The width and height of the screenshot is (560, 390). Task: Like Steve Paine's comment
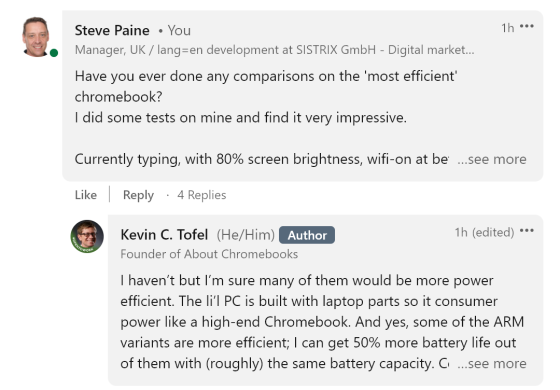[86, 195]
